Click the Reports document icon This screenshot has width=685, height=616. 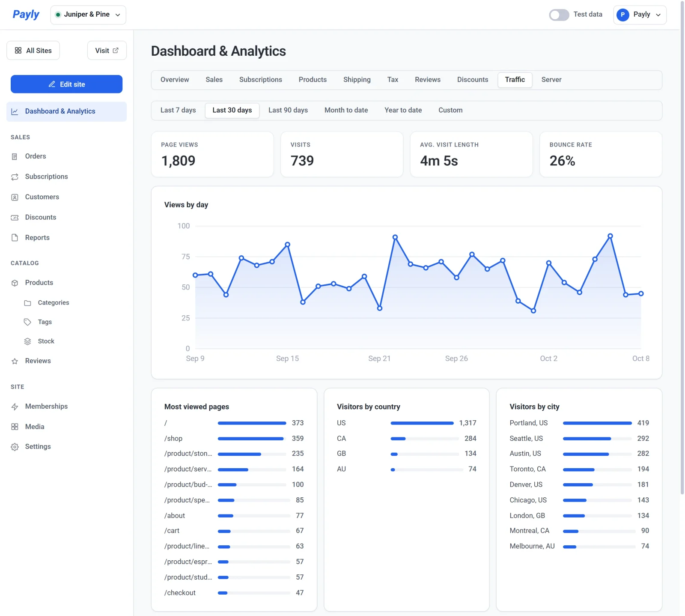click(x=15, y=238)
